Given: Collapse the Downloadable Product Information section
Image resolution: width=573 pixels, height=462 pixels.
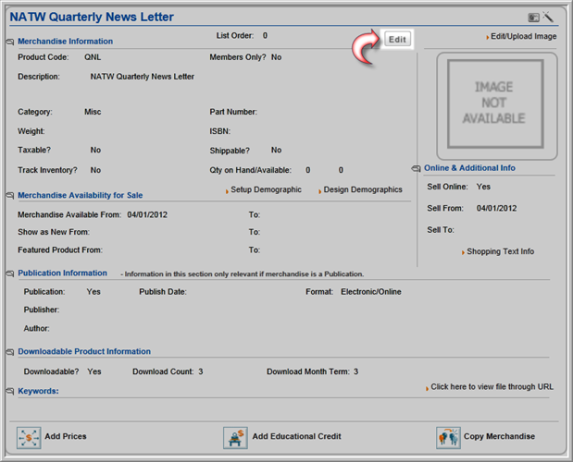Looking at the screenshot, I should pyautogui.click(x=10, y=352).
